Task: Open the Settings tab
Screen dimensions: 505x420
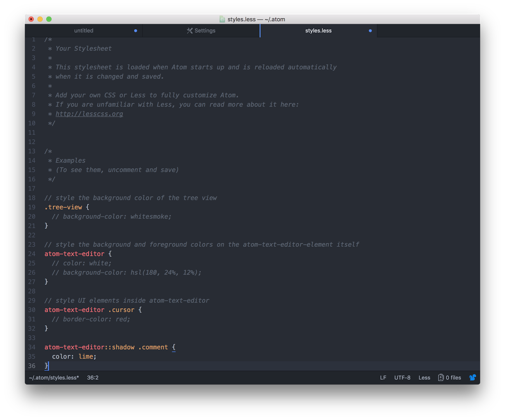Action: click(201, 31)
